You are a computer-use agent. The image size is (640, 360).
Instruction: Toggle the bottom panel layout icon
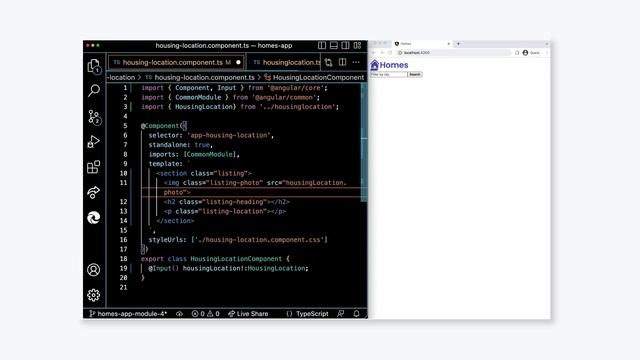coord(333,45)
